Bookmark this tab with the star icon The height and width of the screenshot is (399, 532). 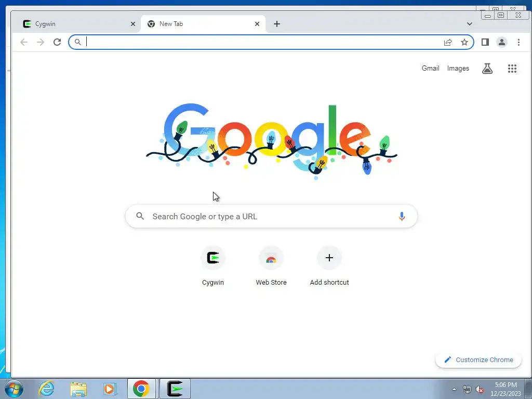464,42
